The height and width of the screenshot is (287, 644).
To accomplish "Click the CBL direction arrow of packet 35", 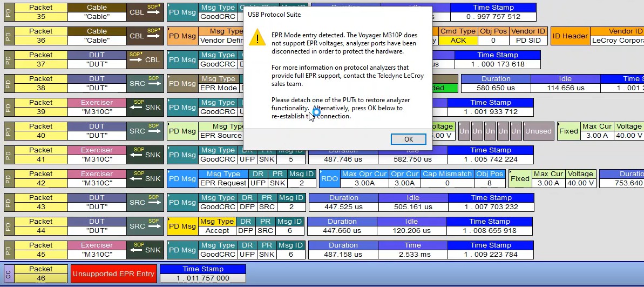I will (145, 12).
